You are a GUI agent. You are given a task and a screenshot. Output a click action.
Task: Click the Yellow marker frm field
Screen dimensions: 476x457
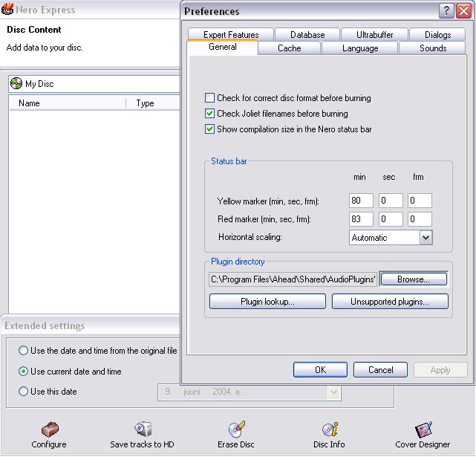point(420,201)
